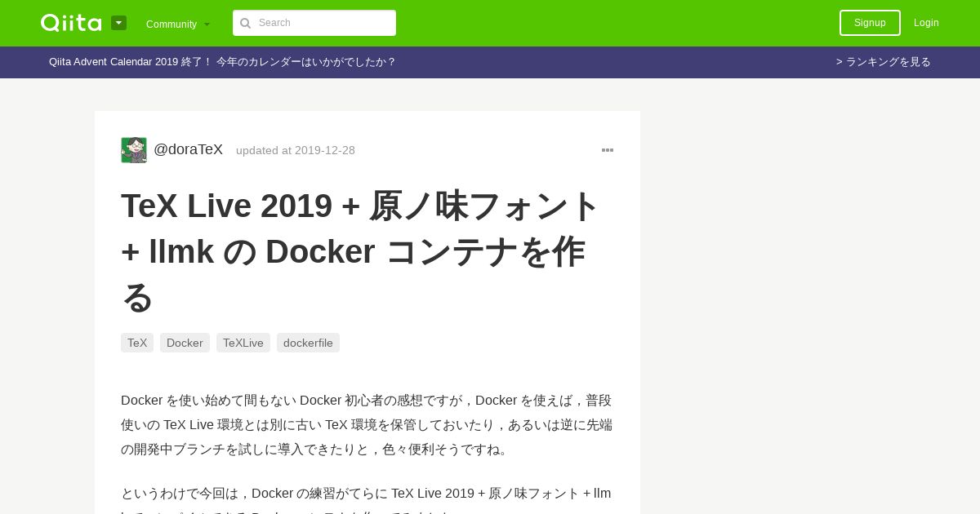This screenshot has width=980, height=514.
Task: Click the Qiita logo
Action: tap(71, 23)
